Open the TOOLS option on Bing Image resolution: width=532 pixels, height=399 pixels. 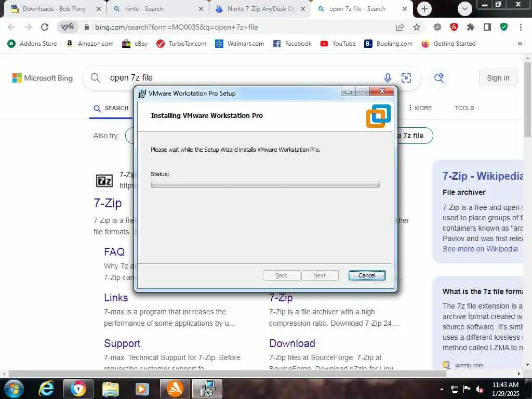coord(464,108)
